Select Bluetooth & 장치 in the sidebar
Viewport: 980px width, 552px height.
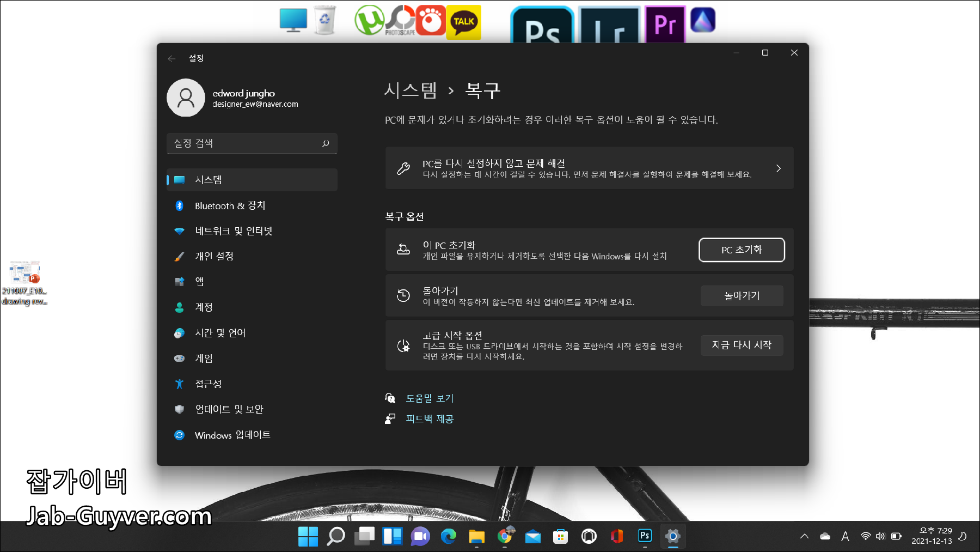coord(252,205)
